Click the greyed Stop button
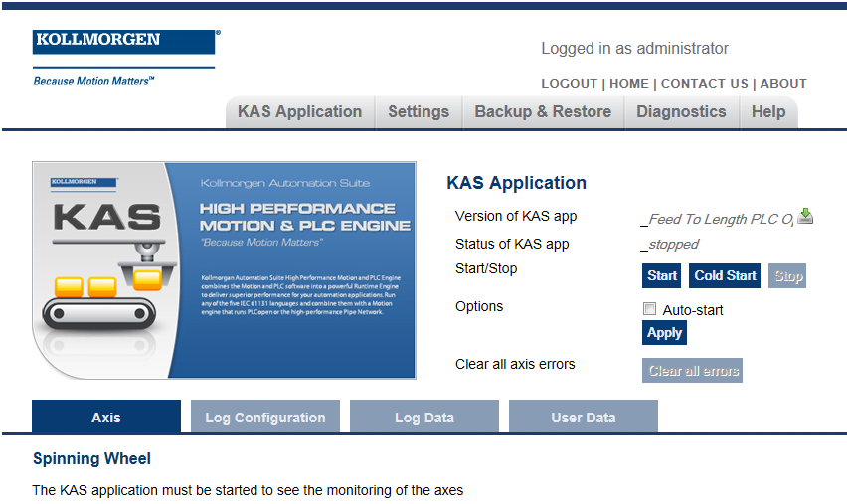This screenshot has height=504, width=847. (787, 275)
